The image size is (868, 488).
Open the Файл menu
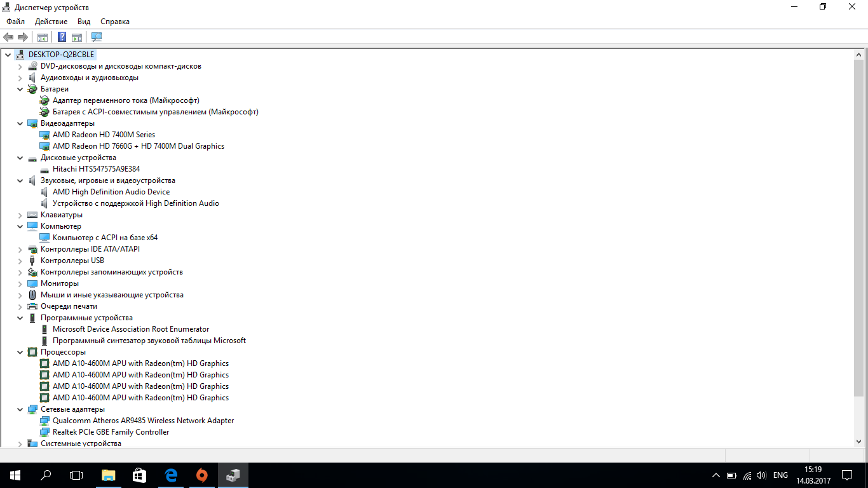coord(16,22)
